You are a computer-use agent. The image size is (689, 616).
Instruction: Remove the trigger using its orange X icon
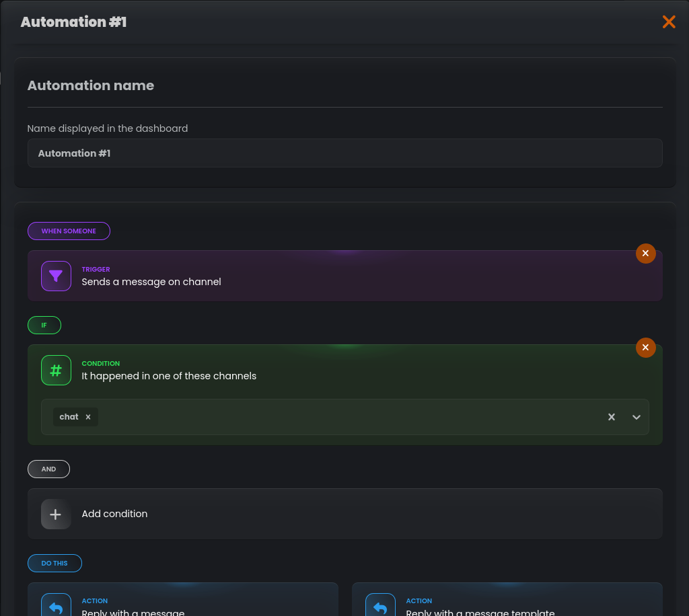coord(645,254)
